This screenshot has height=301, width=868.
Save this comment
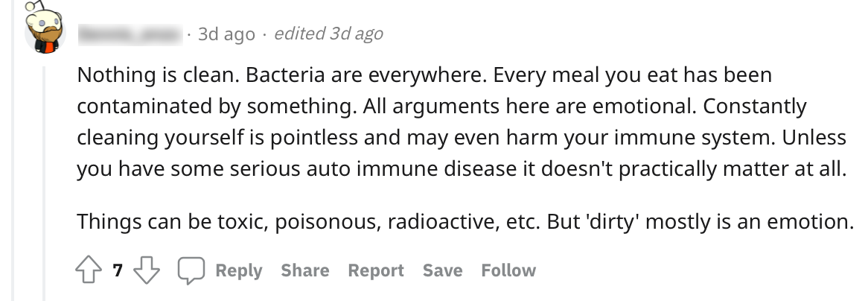(x=442, y=270)
